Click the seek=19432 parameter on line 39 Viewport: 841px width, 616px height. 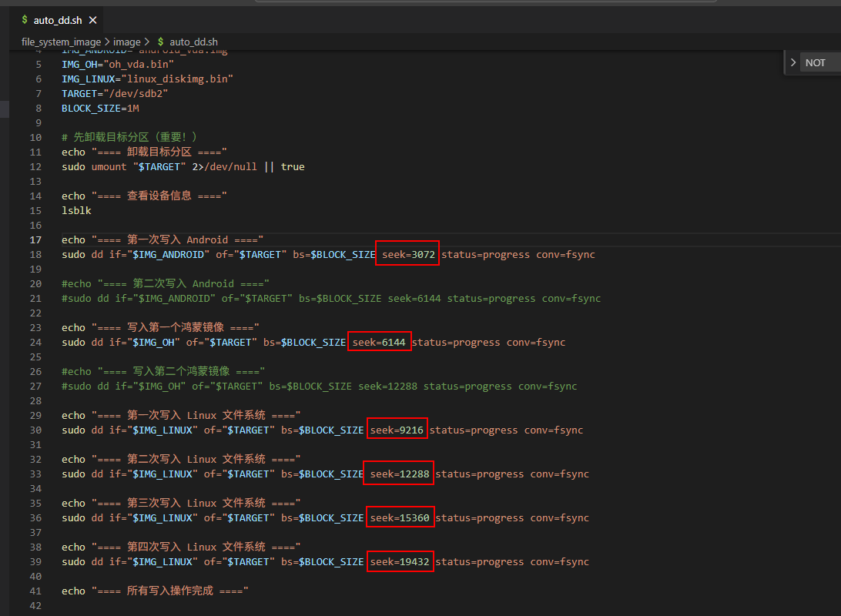click(399, 561)
